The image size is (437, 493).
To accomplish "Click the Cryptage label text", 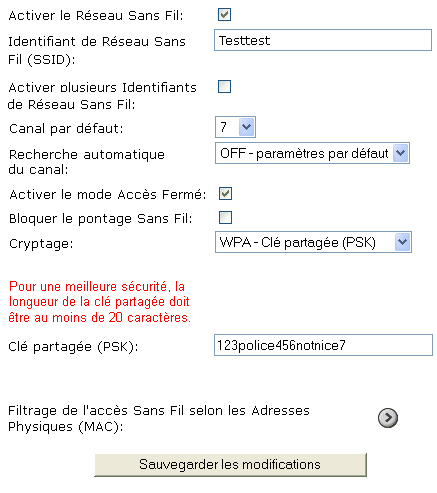I will [41, 244].
